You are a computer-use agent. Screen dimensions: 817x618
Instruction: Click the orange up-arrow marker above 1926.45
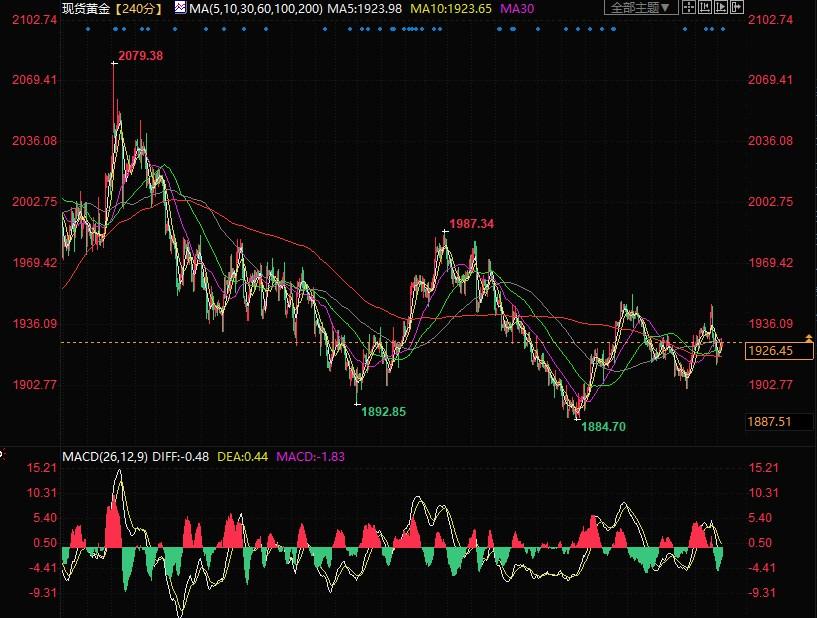(x=810, y=339)
